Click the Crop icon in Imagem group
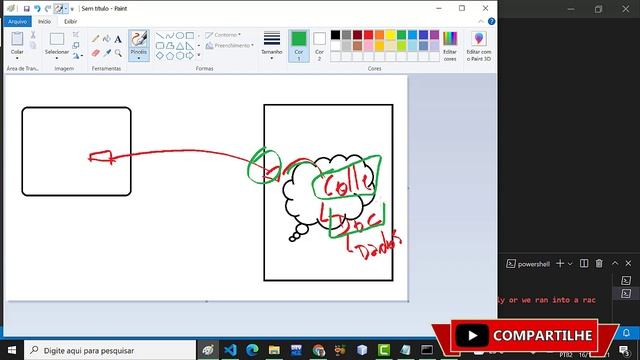This screenshot has width=640, height=360. 76,35
